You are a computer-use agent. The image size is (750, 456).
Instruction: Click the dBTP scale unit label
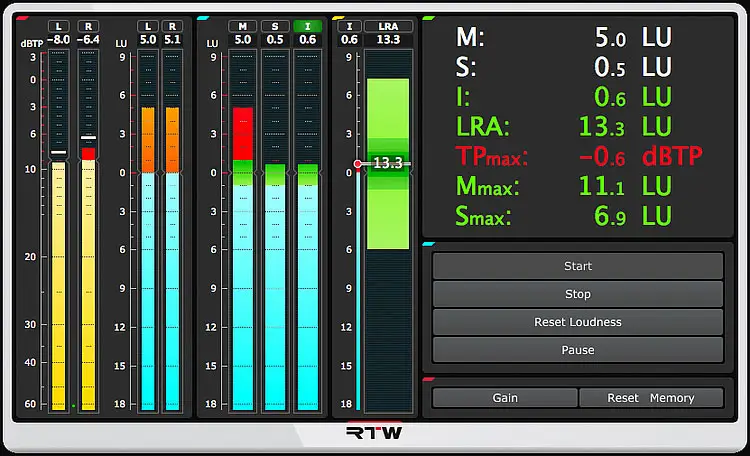(x=32, y=44)
